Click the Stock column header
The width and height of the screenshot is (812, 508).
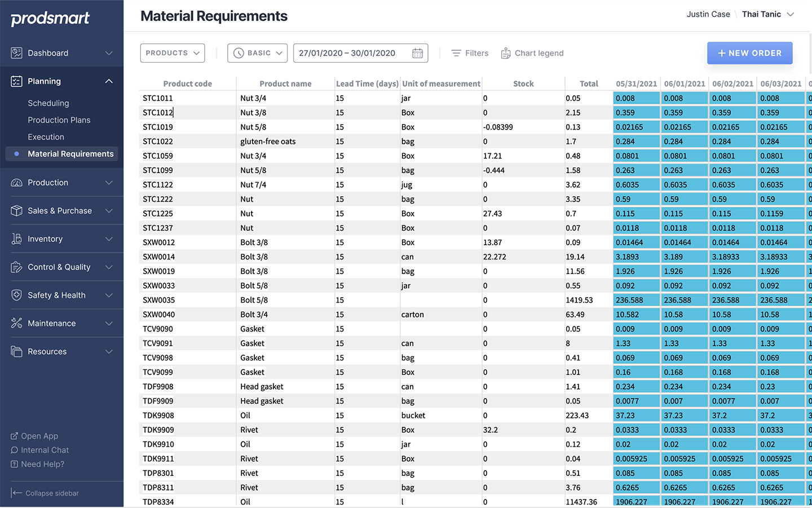523,83
